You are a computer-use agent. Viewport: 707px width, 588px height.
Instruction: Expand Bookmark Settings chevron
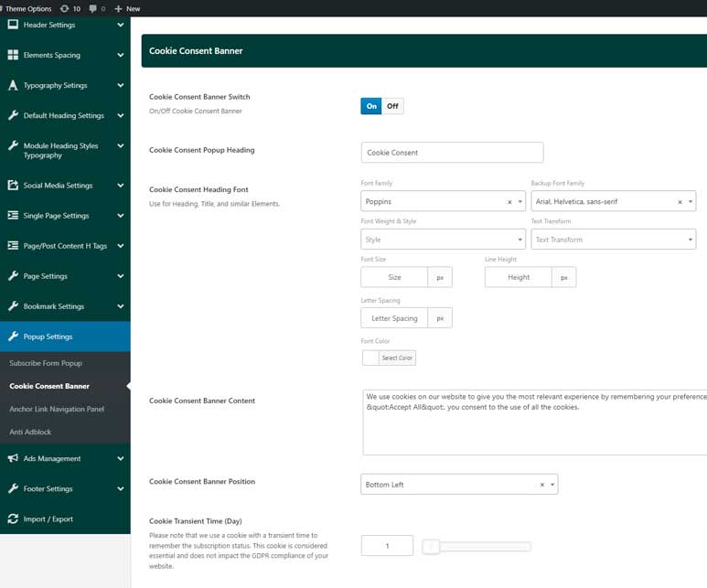121,306
